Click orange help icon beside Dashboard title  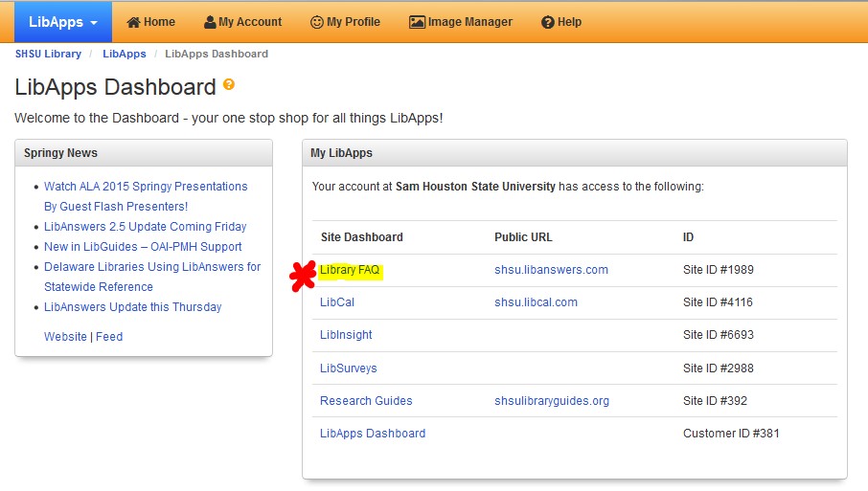pyautogui.click(x=229, y=84)
